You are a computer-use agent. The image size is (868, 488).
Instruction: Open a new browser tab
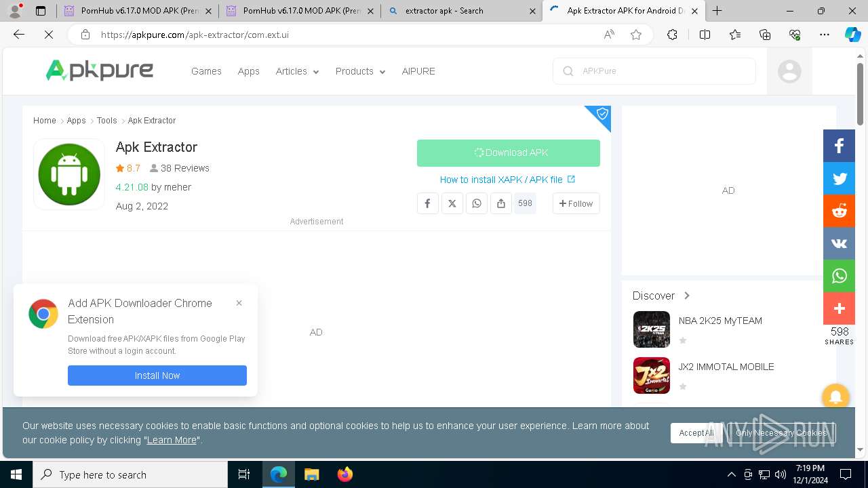pyautogui.click(x=717, y=11)
